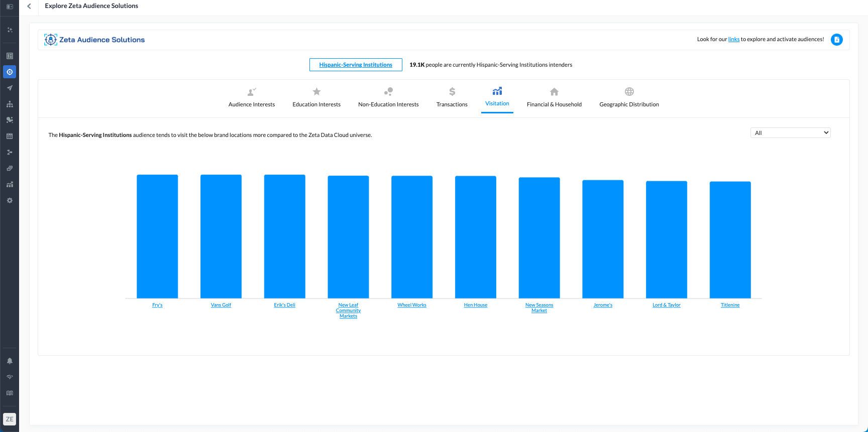This screenshot has width=868, height=432.
Task: Click the blue round document icon
Action: tap(836, 40)
